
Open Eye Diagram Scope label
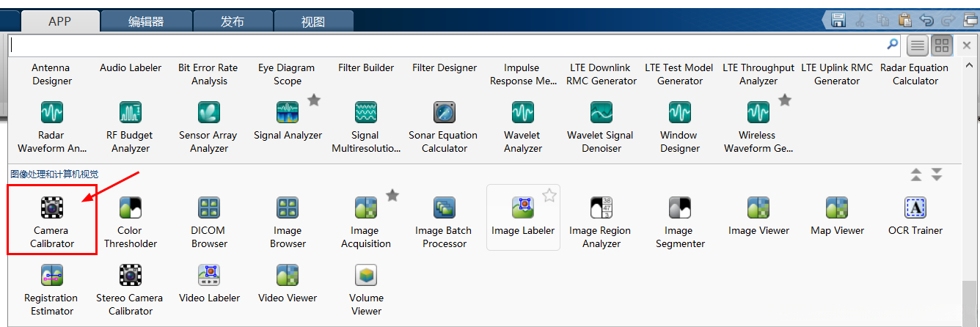point(287,74)
